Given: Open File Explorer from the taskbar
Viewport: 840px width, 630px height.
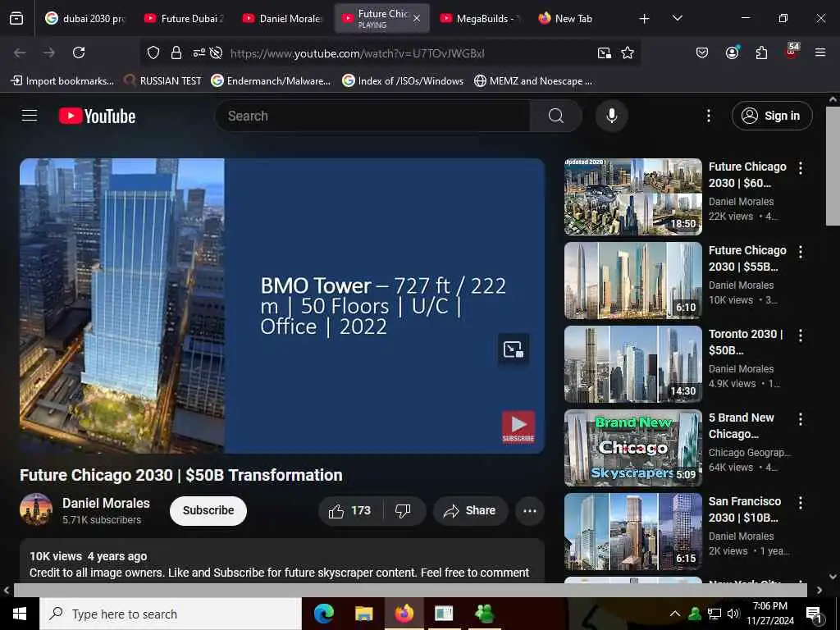Looking at the screenshot, I should pos(363,614).
